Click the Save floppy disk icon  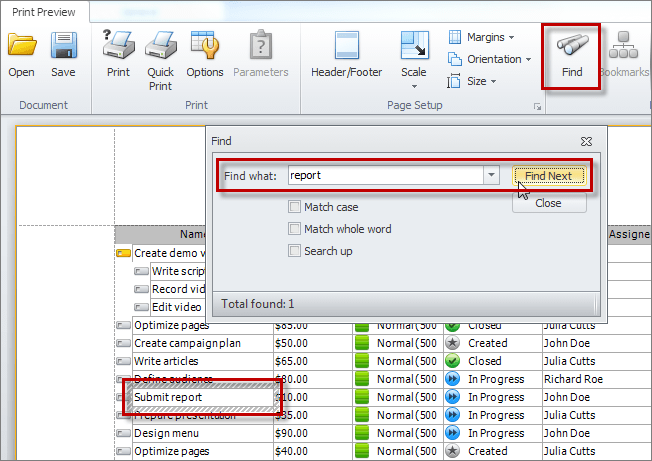point(63,47)
